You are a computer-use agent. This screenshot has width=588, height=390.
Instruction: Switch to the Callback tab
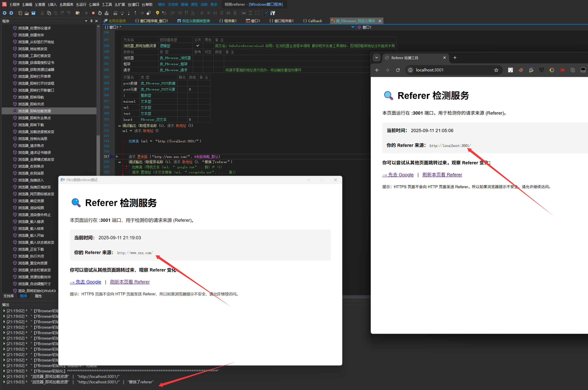pos(312,21)
